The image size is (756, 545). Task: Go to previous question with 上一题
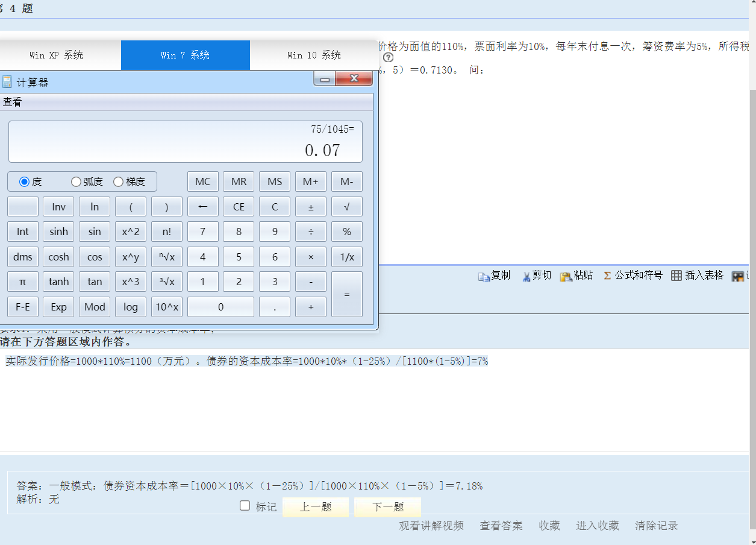[316, 507]
